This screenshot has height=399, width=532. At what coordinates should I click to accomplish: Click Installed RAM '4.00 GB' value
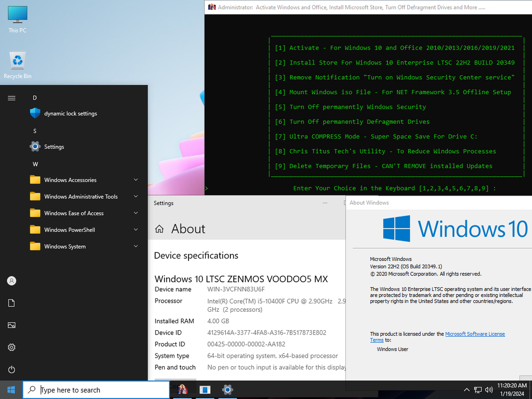[x=218, y=321]
